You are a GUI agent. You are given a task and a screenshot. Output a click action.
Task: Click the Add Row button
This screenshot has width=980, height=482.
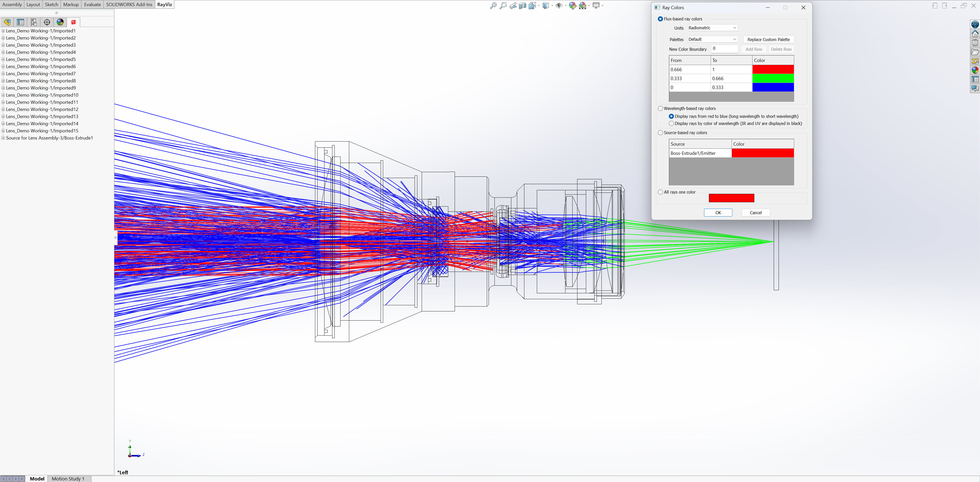(x=754, y=49)
